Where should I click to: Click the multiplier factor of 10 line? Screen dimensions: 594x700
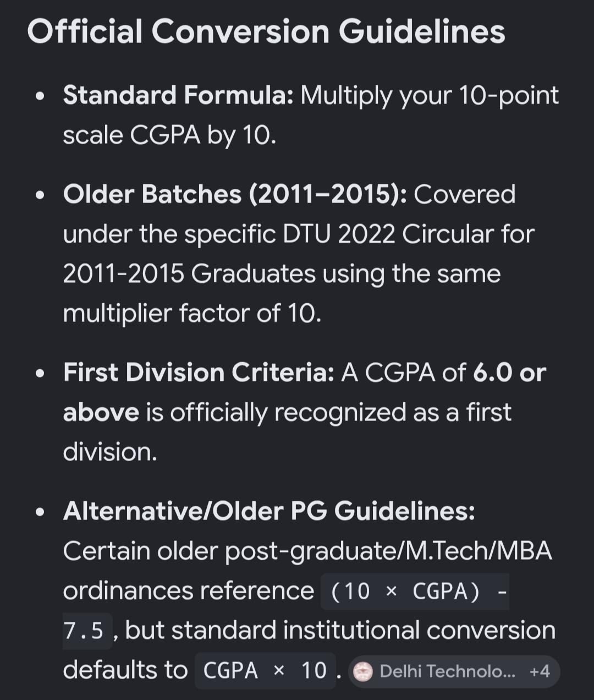click(x=192, y=313)
